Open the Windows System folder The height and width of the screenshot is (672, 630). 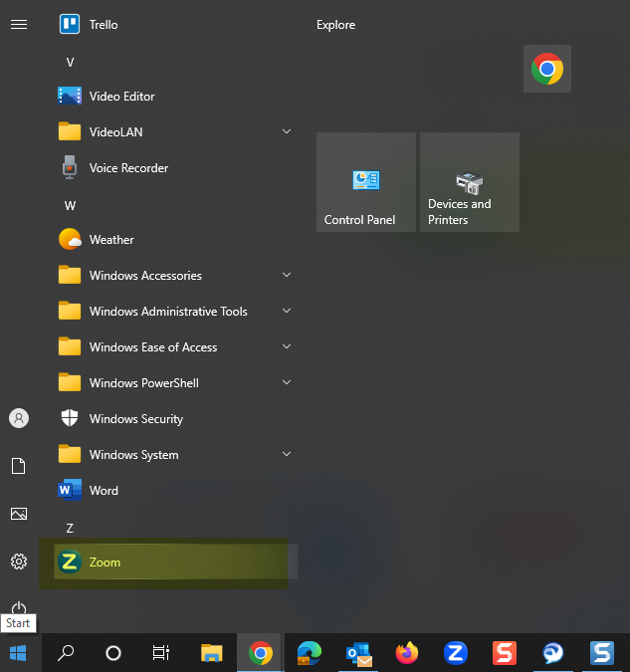[x=176, y=454]
